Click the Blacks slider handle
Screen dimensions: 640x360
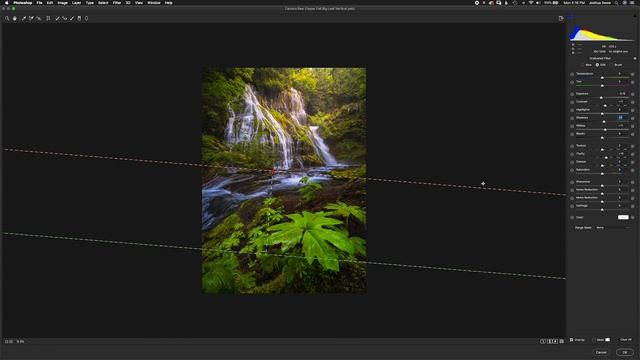[602, 138]
